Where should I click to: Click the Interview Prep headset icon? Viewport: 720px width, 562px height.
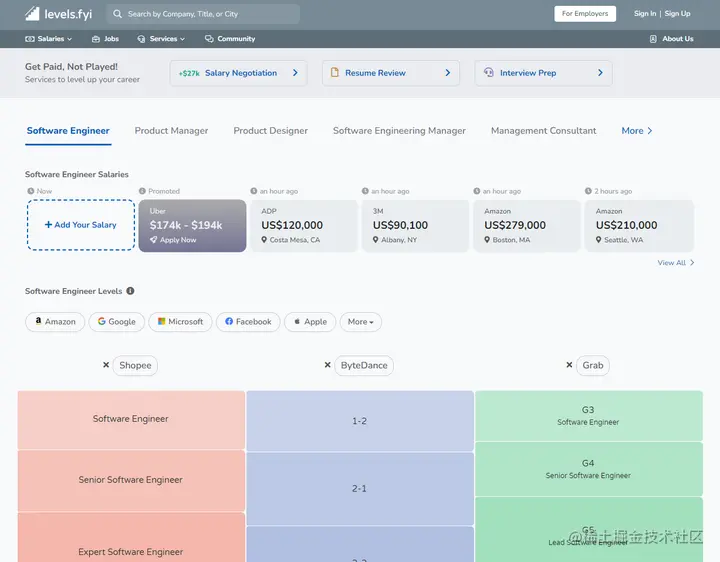point(489,73)
